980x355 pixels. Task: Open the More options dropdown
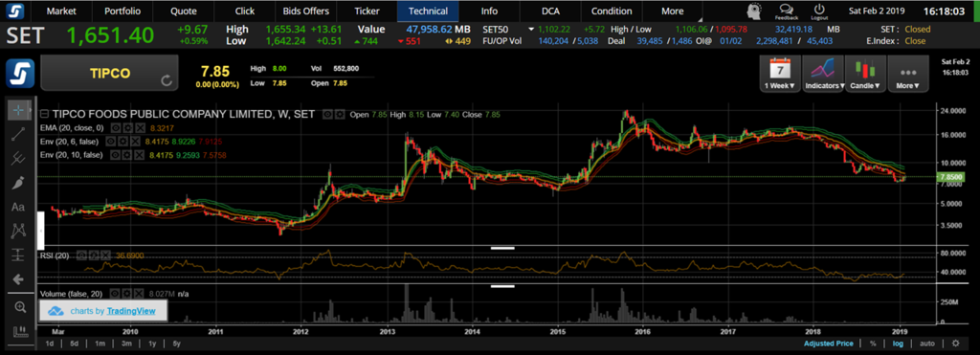tap(907, 74)
